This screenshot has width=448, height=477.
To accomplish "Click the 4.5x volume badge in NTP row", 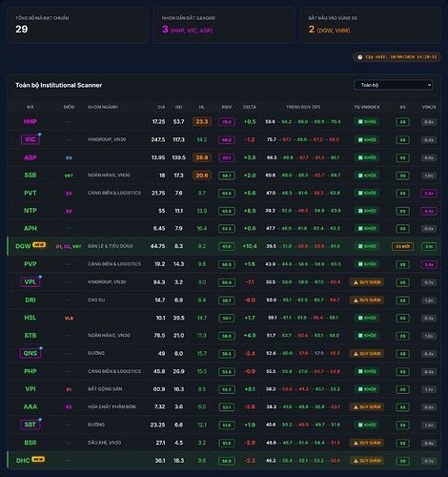I will tap(429, 211).
